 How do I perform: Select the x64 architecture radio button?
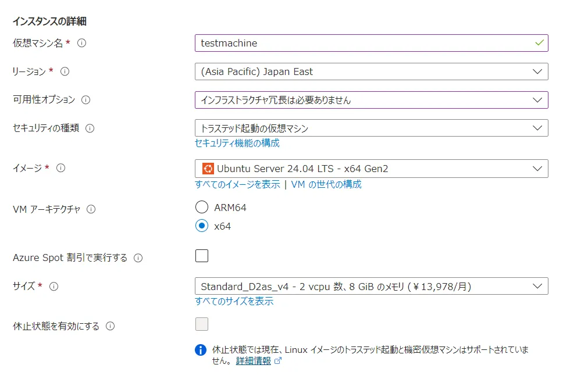202,226
